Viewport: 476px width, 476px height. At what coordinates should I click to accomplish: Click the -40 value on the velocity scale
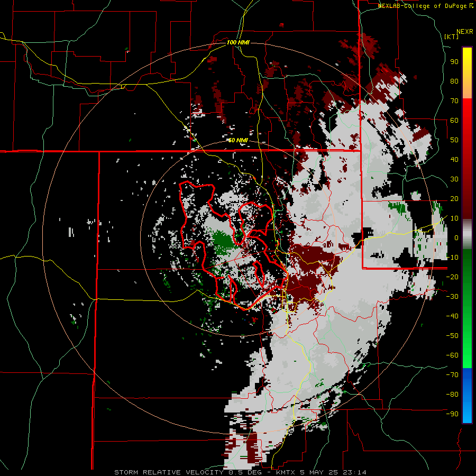coord(452,316)
